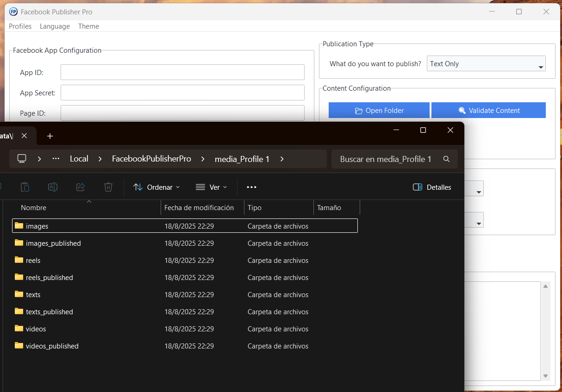Click the scroll up arrow in Publisher log box
This screenshot has width=562, height=392.
point(546,286)
